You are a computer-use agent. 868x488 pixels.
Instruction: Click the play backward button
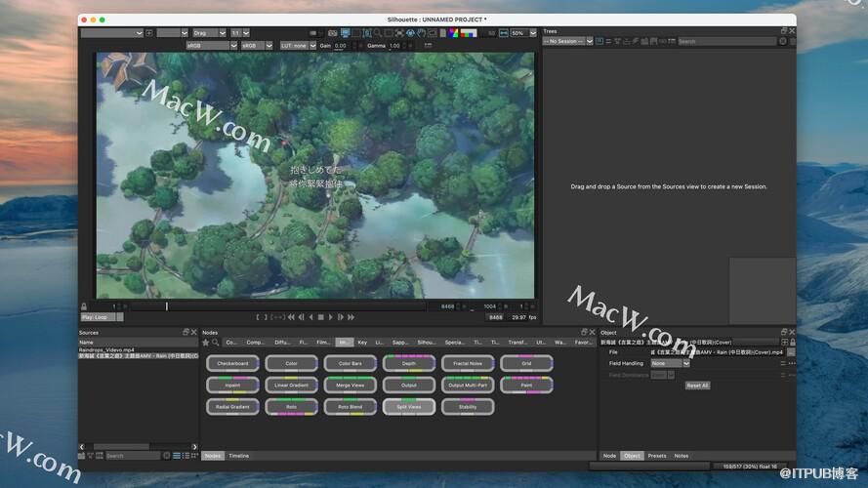pos(311,317)
